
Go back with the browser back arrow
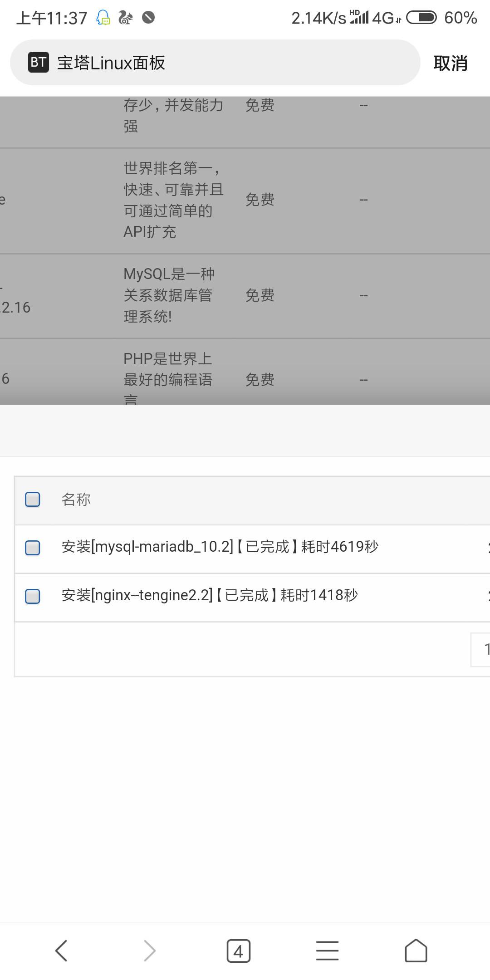[61, 951]
